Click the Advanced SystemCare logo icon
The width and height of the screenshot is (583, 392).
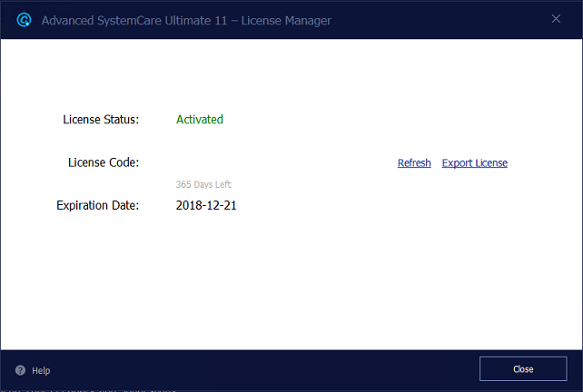[25, 20]
